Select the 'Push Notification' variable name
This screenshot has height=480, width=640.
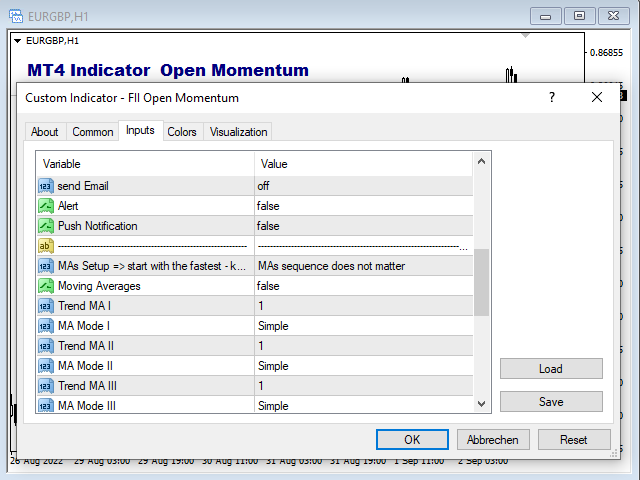pos(98,226)
